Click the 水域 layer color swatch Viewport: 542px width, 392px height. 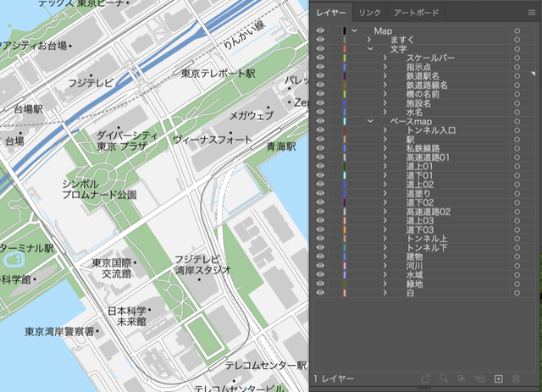point(345,274)
